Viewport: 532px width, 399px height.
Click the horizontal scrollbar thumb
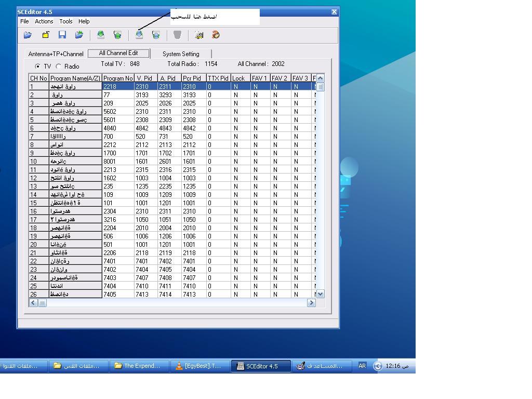coord(43,303)
